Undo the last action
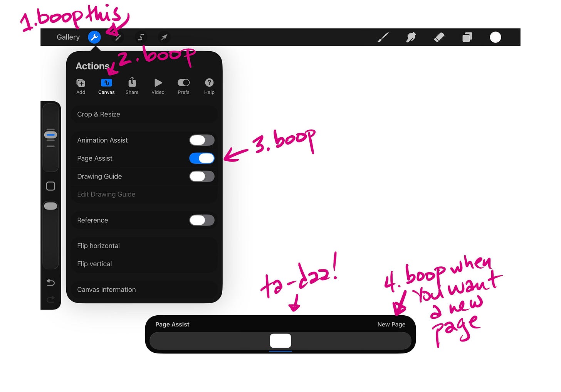This screenshot has height=392, width=561. [50, 283]
